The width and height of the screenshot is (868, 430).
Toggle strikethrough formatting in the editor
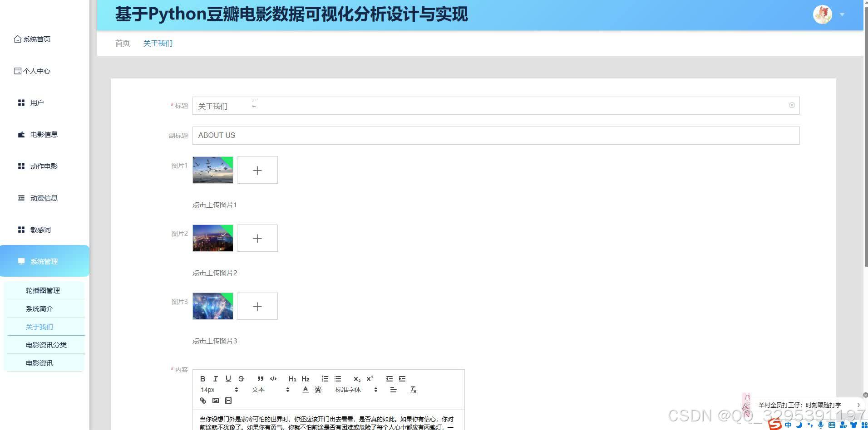coord(241,379)
